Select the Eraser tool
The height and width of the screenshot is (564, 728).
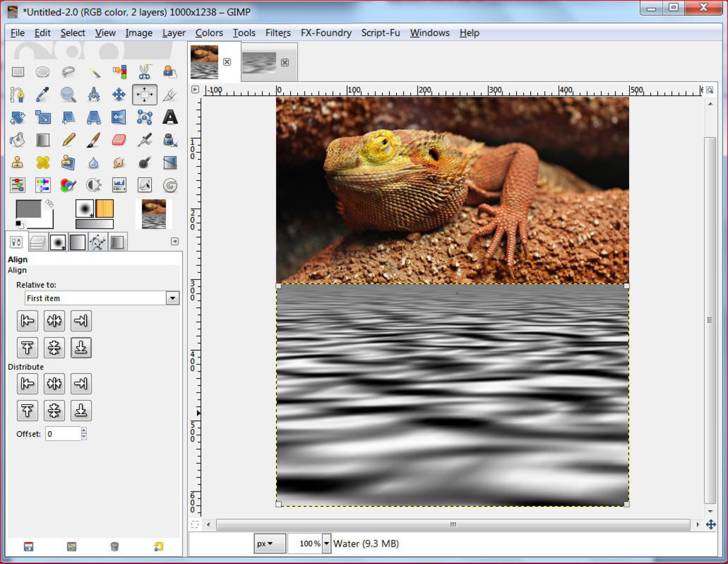tap(118, 140)
